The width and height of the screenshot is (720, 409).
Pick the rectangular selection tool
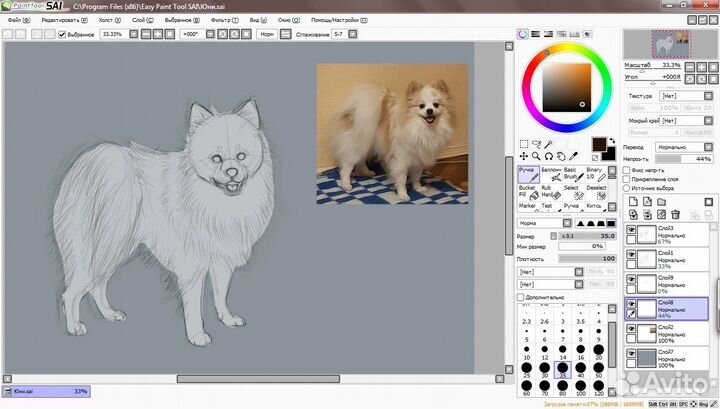click(x=523, y=144)
